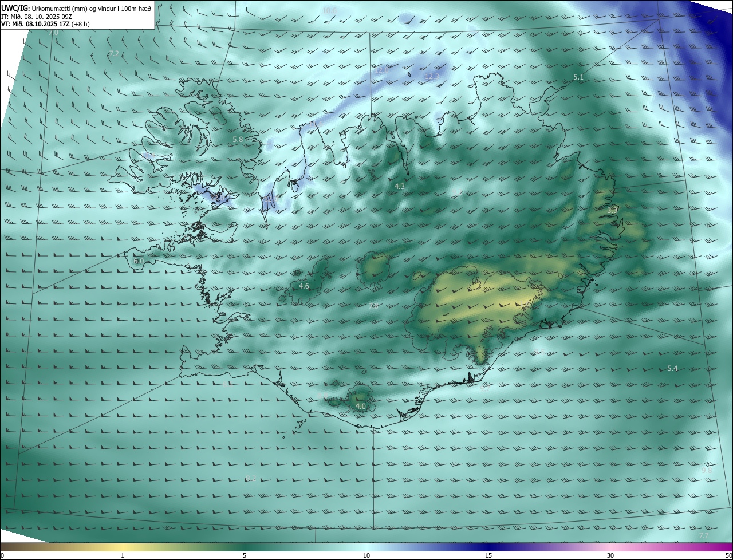Click the 7.0 value below the title box

click(53, 33)
